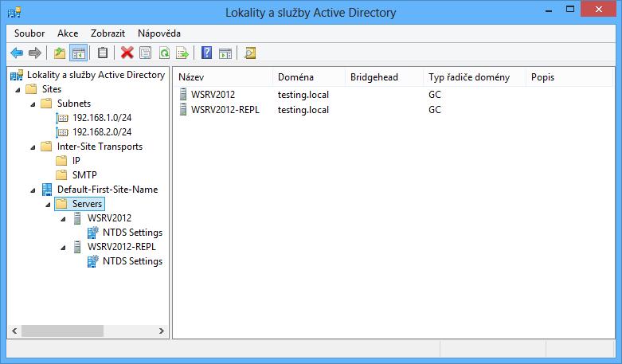Select WSRV2012-REPL in the tree
This screenshot has width=622, height=364.
click(x=121, y=247)
